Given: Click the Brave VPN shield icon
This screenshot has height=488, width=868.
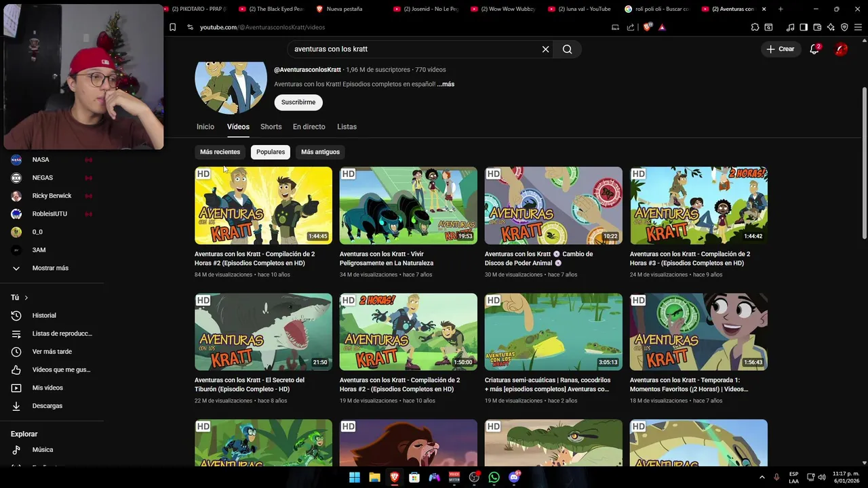Looking at the screenshot, I should (844, 27).
